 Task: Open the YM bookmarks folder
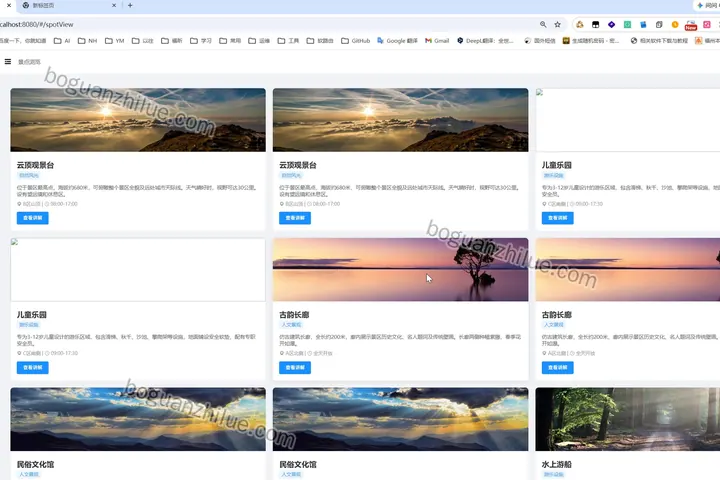[x=115, y=41]
